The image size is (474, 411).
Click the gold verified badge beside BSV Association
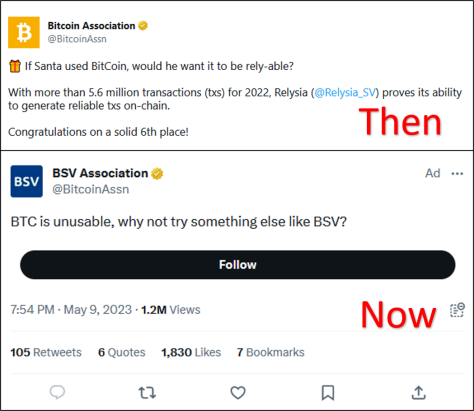(157, 174)
